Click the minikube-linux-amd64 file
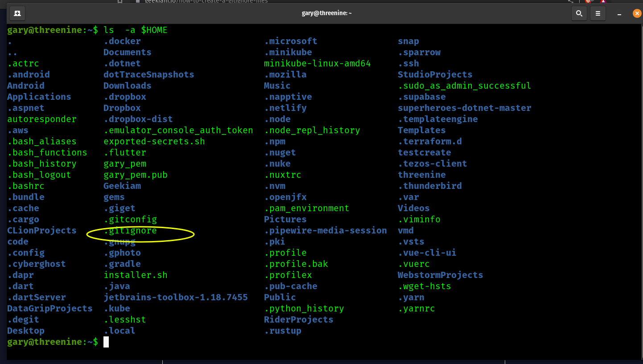Viewport: 643px width, 364px height. 317,63
